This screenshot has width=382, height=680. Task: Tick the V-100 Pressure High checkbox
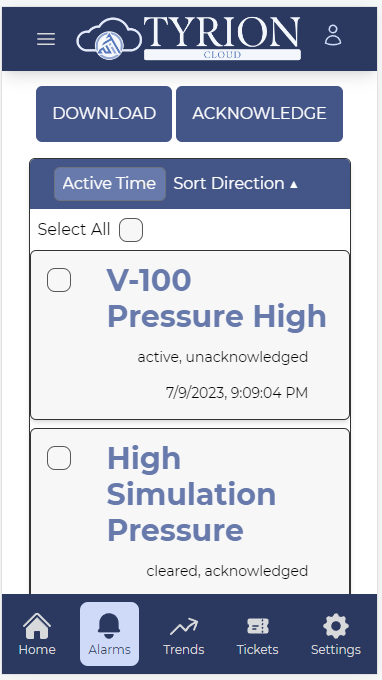point(59,280)
